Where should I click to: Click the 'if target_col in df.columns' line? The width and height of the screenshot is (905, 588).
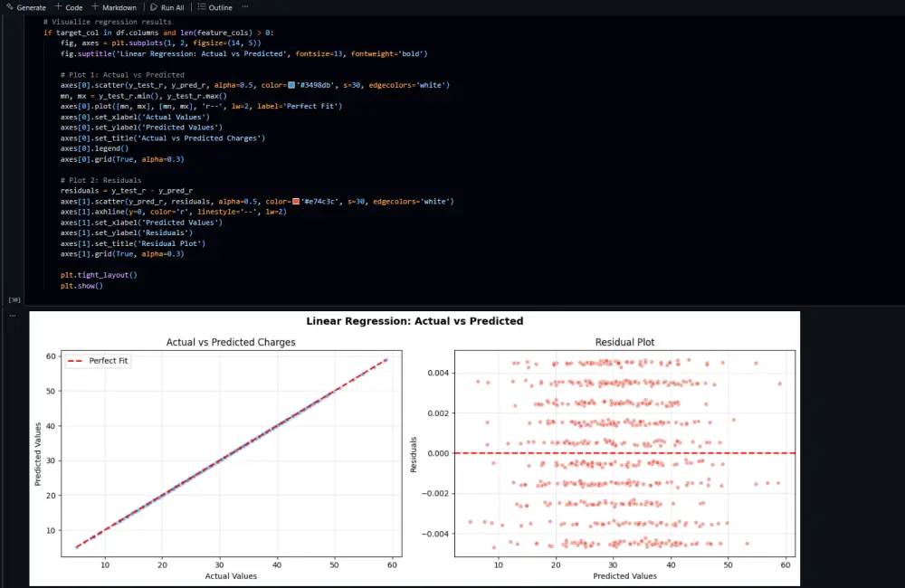pyautogui.click(x=158, y=33)
